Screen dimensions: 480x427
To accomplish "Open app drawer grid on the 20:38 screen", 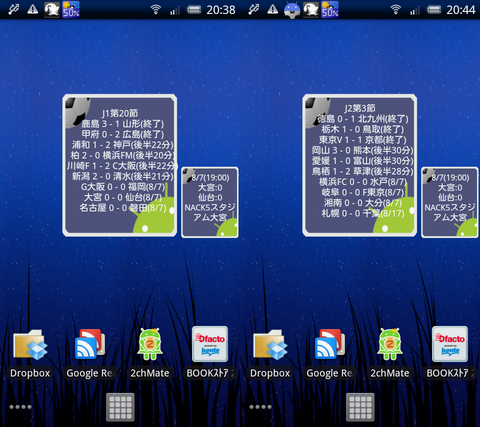I will point(120,407).
